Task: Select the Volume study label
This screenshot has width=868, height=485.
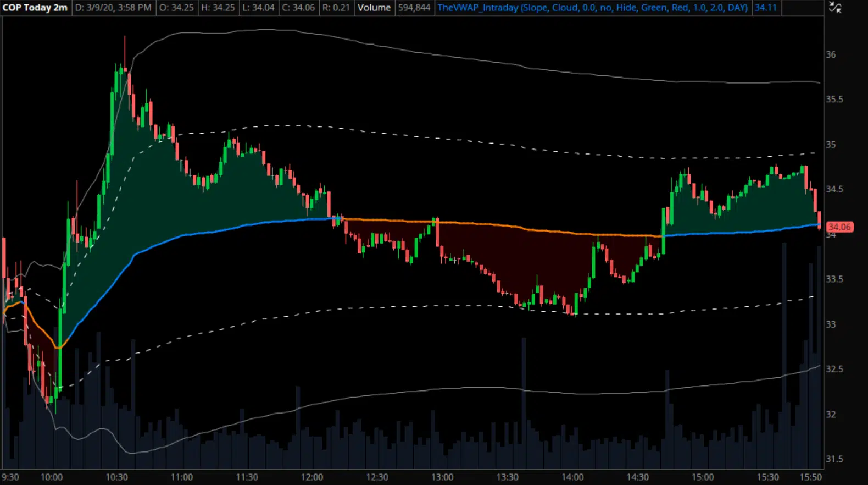Action: [x=374, y=8]
